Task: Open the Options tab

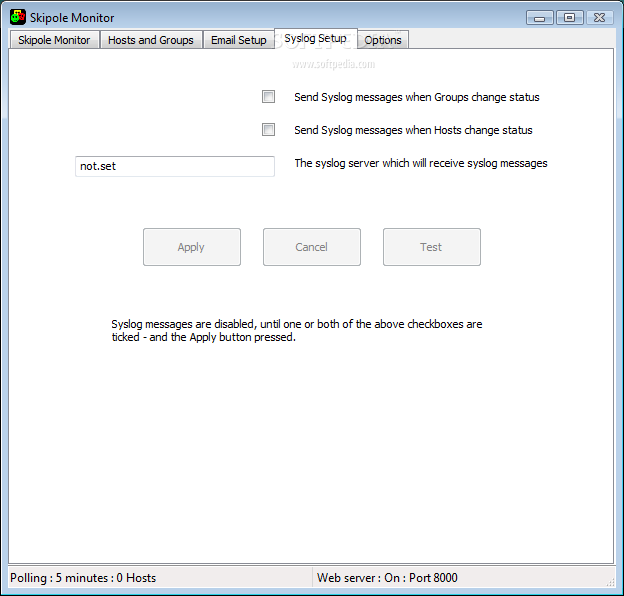Action: click(383, 40)
